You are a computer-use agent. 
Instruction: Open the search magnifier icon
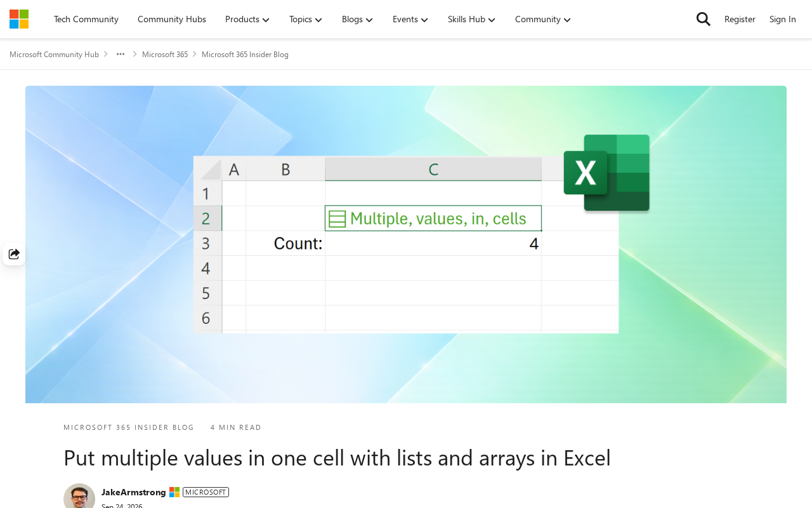coord(703,19)
